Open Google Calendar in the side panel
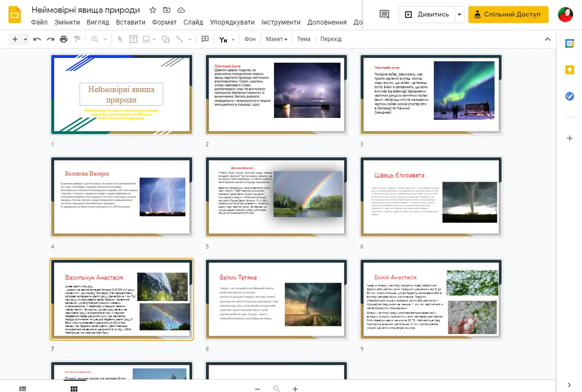The image size is (582, 392). (x=570, y=44)
